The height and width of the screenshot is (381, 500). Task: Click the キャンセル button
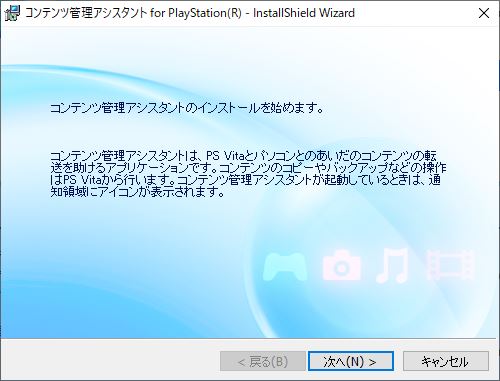click(446, 361)
